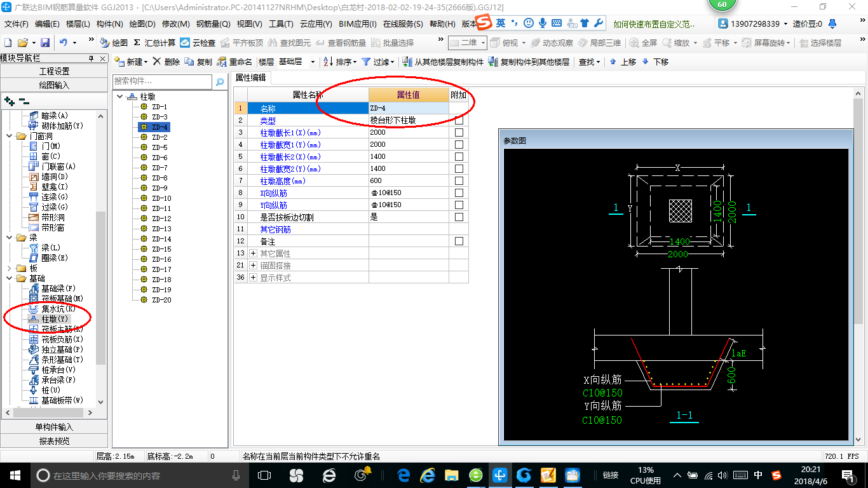Expand the 锚固搭接 property group

[254, 266]
